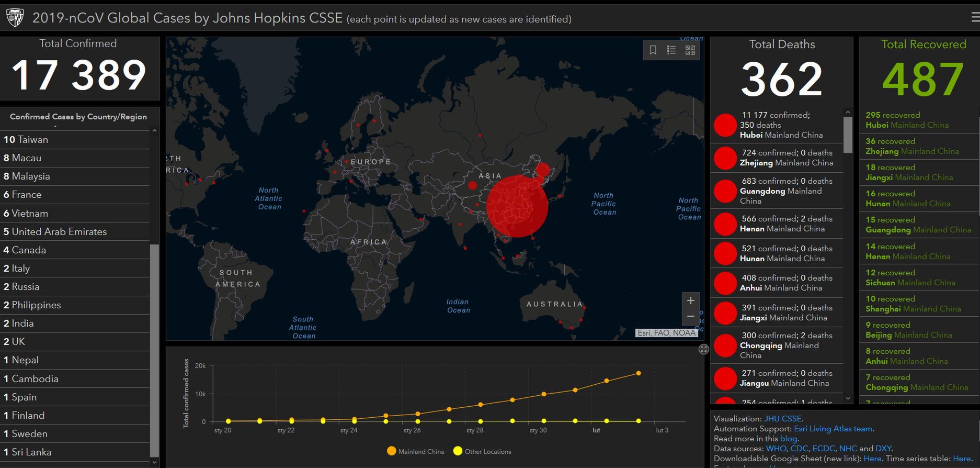
Task: Click '10 recovered Shanghai' entry
Action: pos(919,304)
